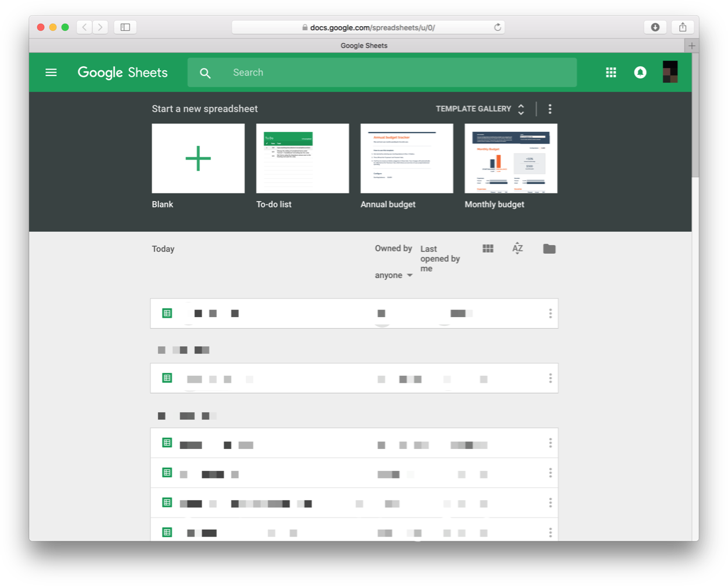The height and width of the screenshot is (586, 728).
Task: Go forward in Safari history
Action: click(x=100, y=27)
